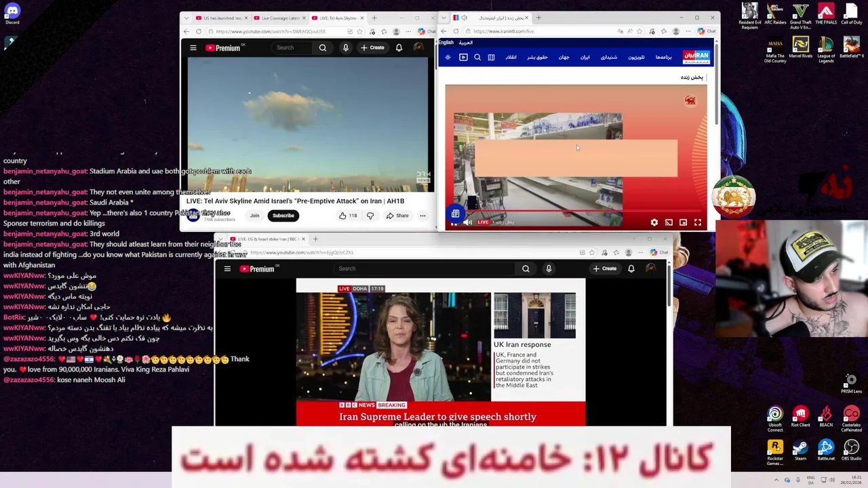Switch Iran International site to العربية
868x488 pixels.
tap(466, 43)
